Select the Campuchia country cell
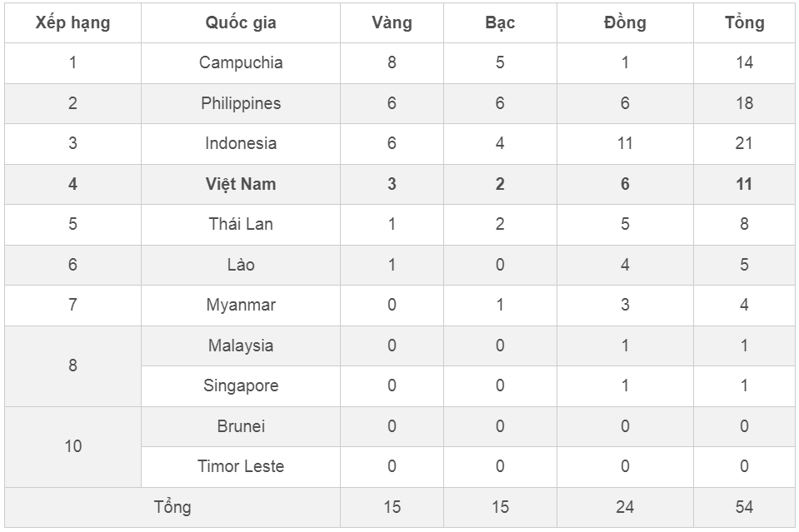Screen dimensions: 799x532 pyautogui.click(x=241, y=62)
